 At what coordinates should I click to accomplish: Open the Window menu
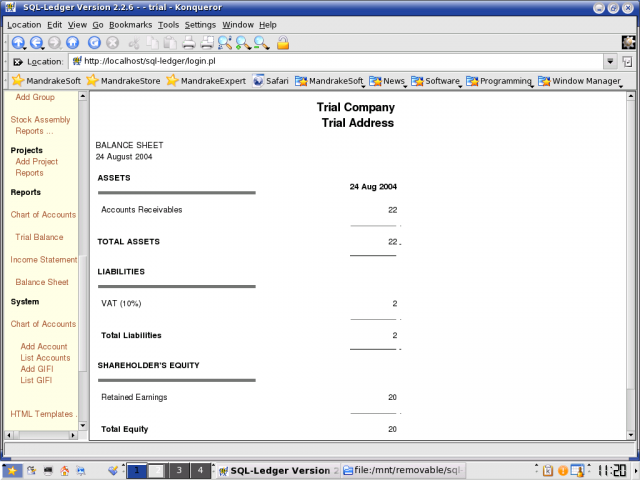(238, 25)
